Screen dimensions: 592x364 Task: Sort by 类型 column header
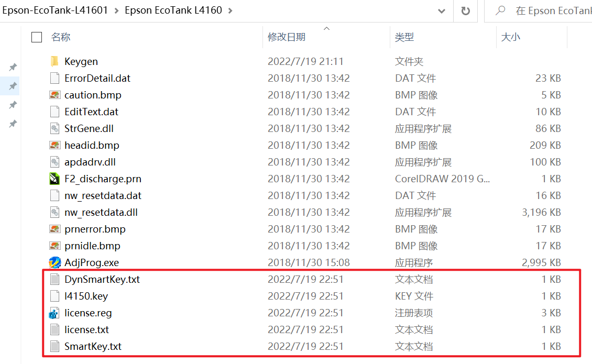coord(404,37)
